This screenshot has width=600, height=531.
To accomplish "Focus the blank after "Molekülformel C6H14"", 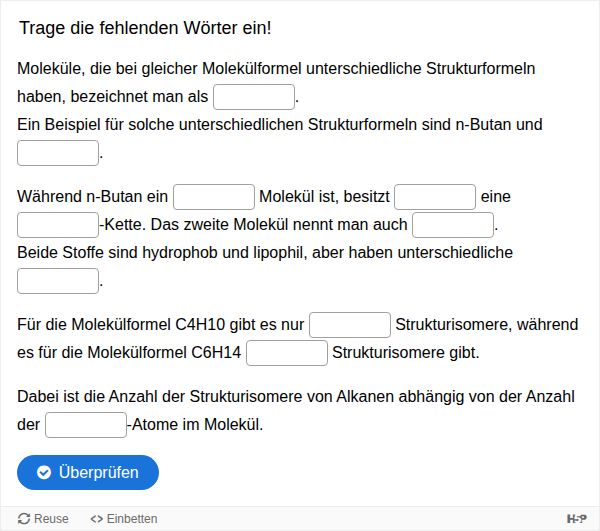I will tap(287, 353).
